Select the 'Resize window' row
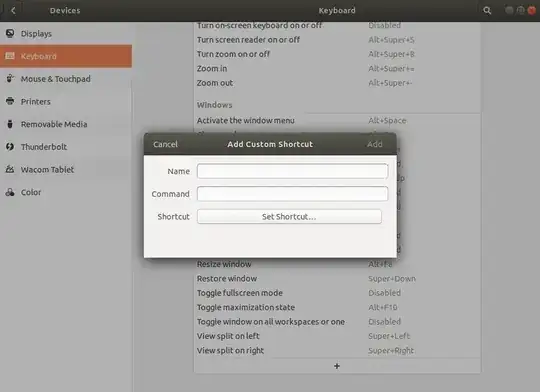The height and width of the screenshot is (392, 540). (337, 264)
